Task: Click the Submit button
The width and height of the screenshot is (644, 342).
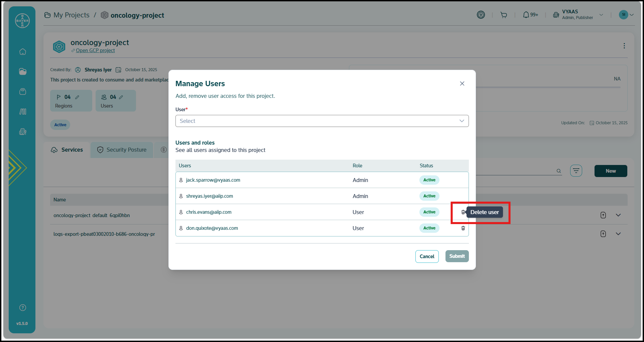Action: [457, 256]
